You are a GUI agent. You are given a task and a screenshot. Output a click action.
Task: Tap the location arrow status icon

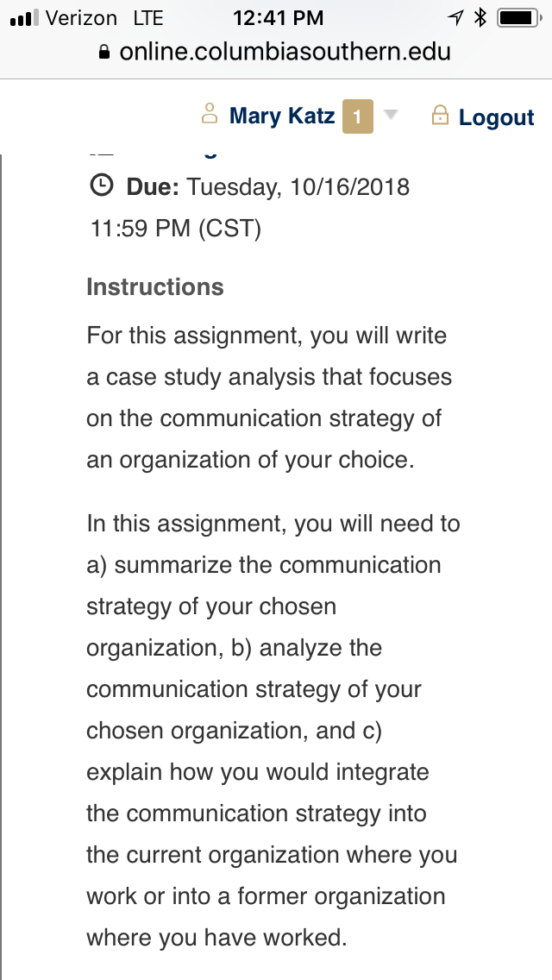455,17
